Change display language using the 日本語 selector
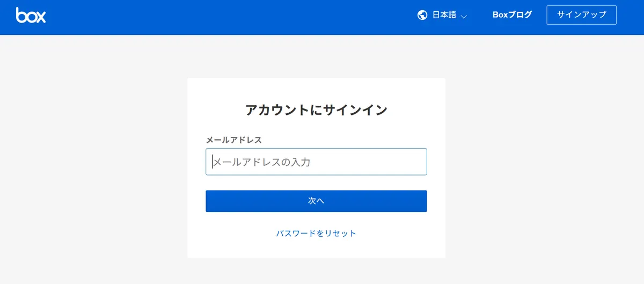 click(444, 15)
